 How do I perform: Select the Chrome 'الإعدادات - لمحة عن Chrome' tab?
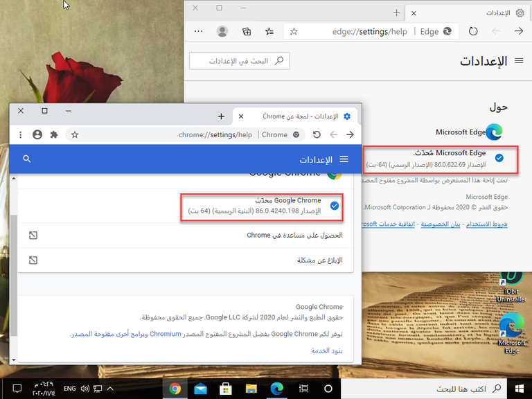pos(295,116)
